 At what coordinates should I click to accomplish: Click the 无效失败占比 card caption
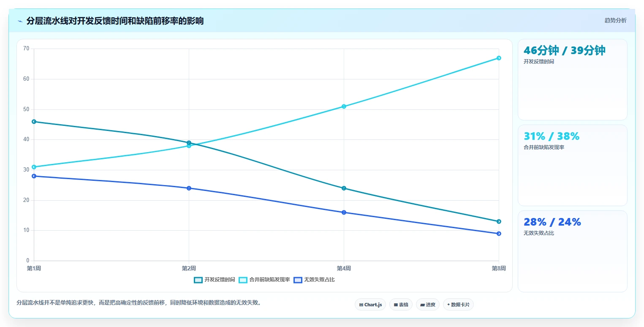click(x=538, y=233)
